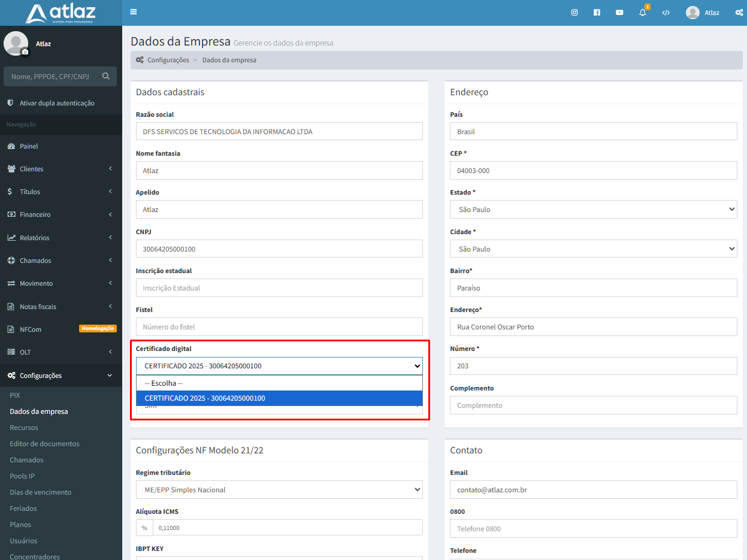
Task: Open the Estado dropdown
Action: [593, 210]
